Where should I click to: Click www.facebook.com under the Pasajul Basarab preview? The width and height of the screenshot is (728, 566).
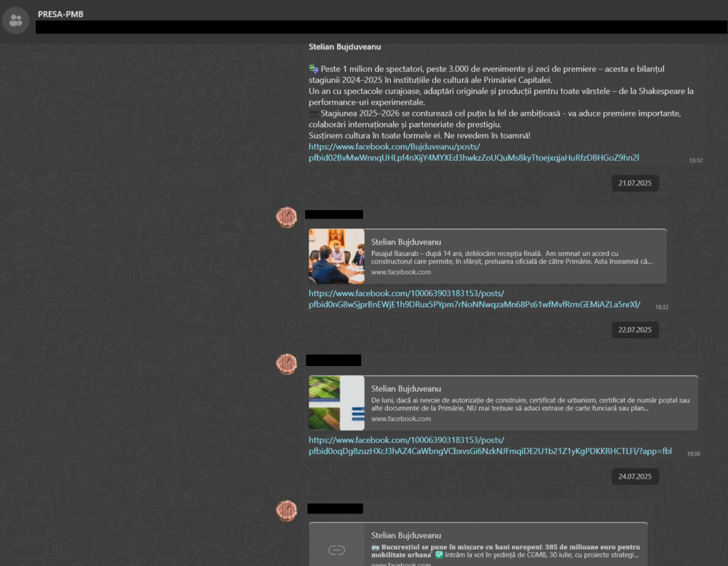click(x=400, y=272)
